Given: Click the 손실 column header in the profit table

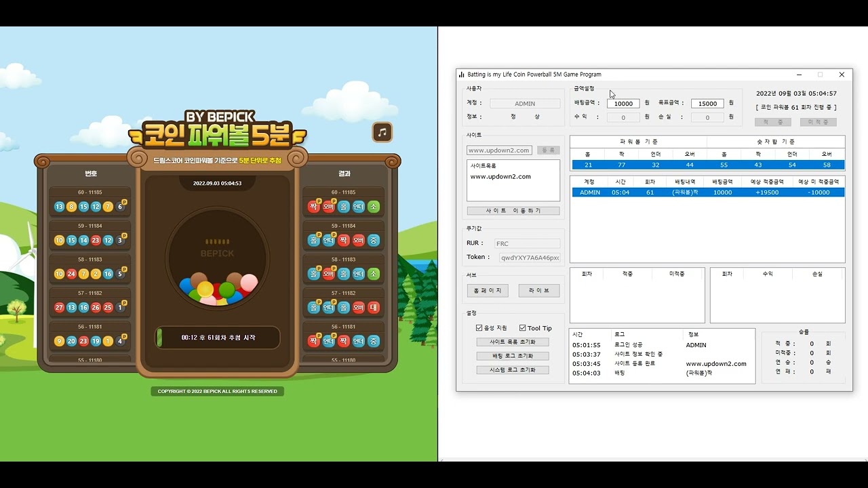Looking at the screenshot, I should pos(817,274).
